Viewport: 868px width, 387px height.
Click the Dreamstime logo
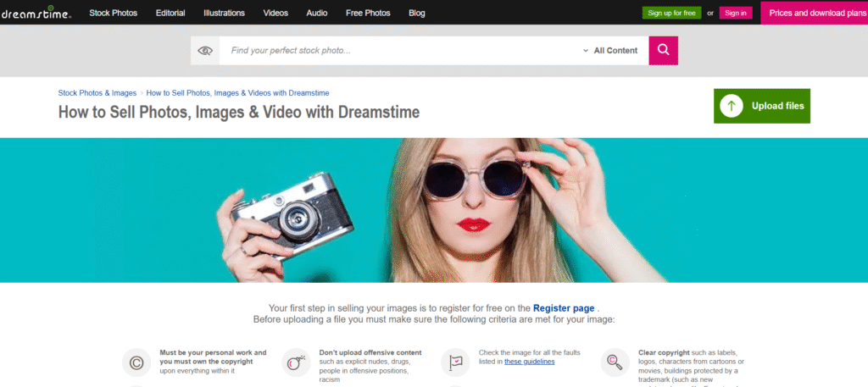[36, 12]
